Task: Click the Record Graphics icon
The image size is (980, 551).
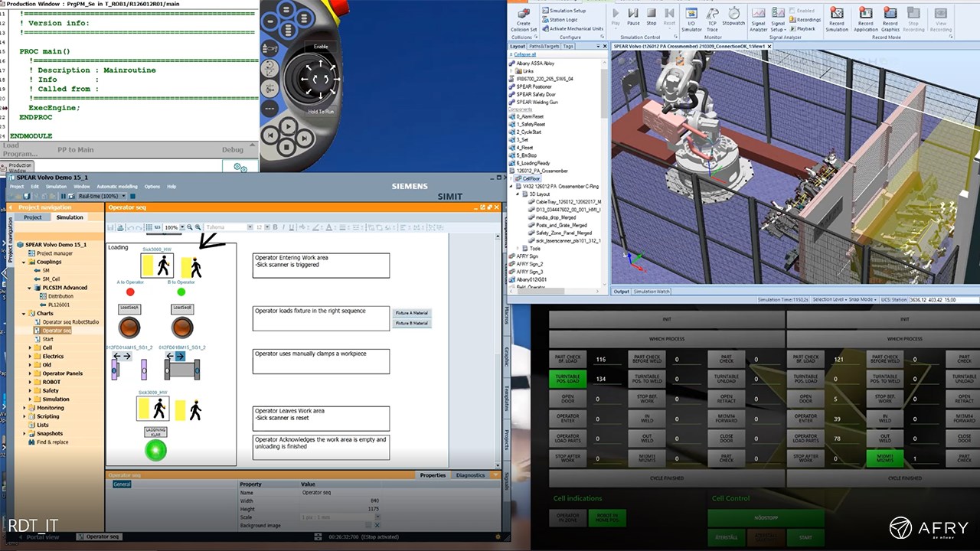Action: pyautogui.click(x=890, y=20)
